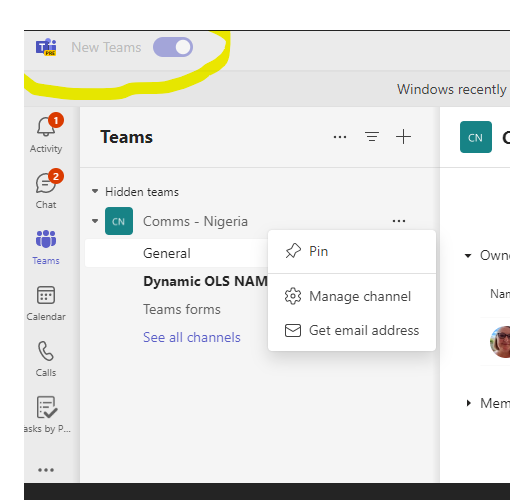The image size is (510, 500).
Task: Open the Calls section
Action: click(46, 359)
